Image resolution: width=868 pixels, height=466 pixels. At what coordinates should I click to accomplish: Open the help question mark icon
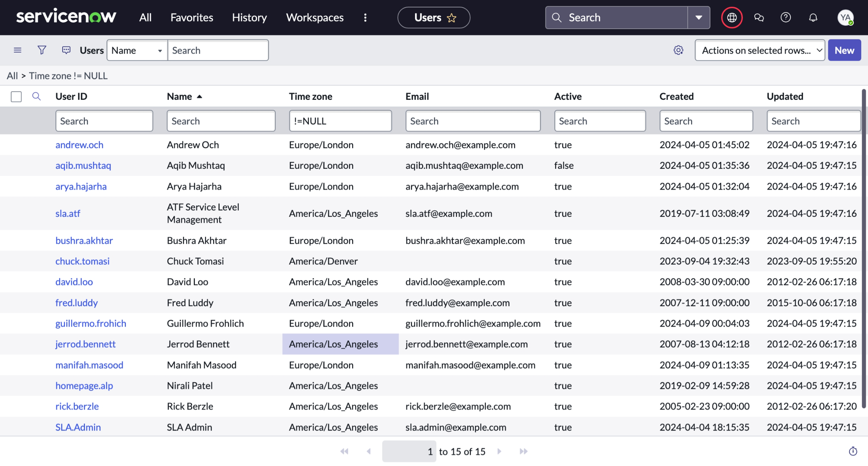click(x=786, y=18)
